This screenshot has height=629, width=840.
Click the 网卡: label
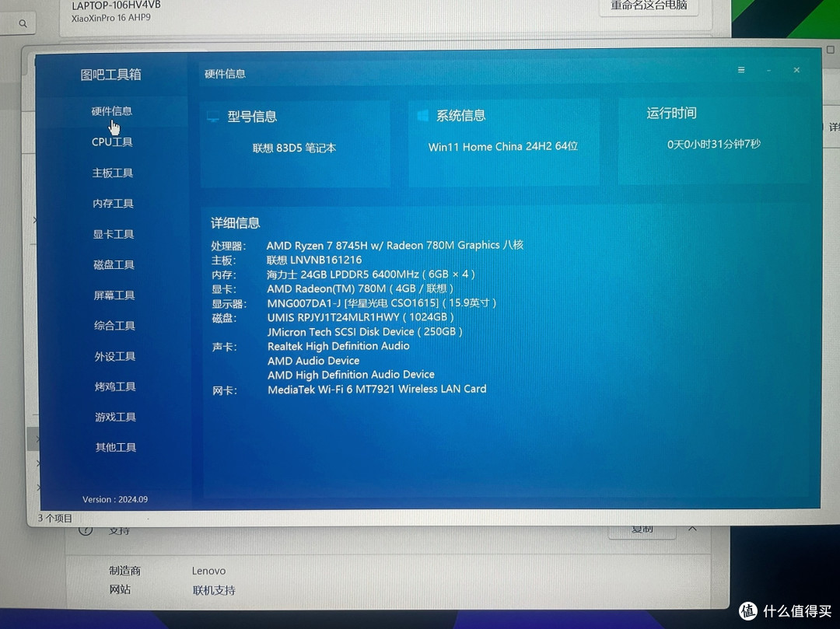(225, 391)
